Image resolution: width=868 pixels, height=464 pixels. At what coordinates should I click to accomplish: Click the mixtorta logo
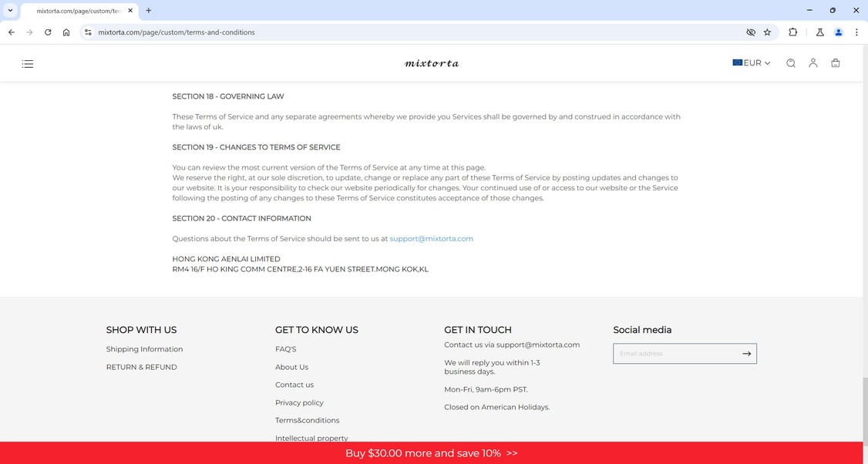click(432, 63)
